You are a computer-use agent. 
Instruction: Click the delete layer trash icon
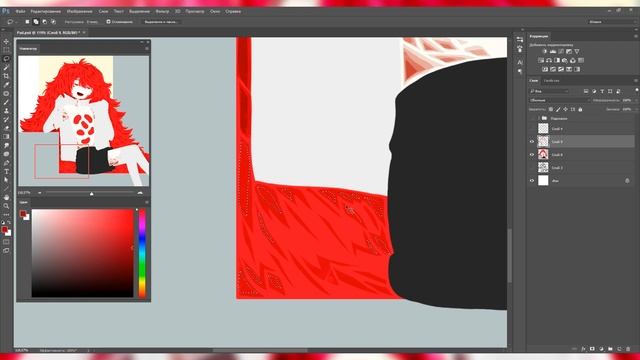click(x=628, y=349)
